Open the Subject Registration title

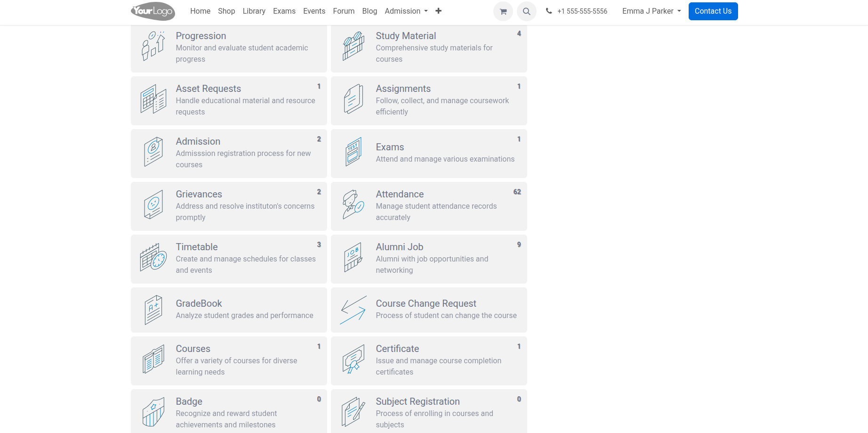click(418, 401)
